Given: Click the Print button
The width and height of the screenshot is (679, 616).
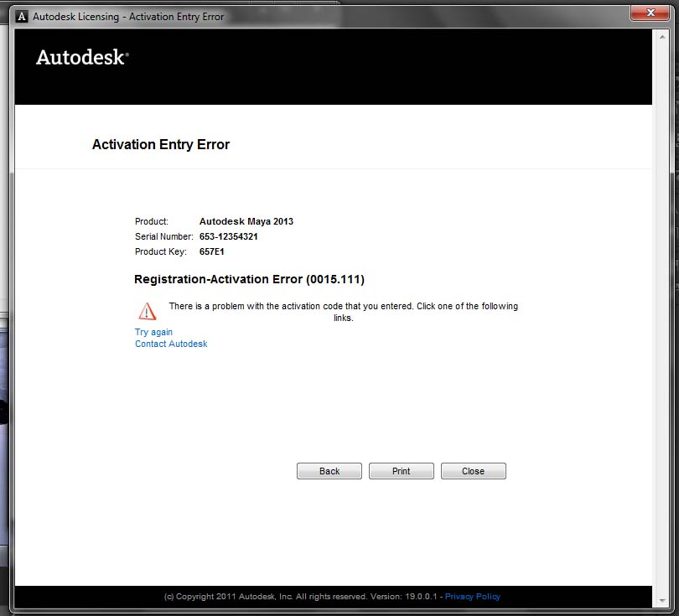Looking at the screenshot, I should pos(401,471).
